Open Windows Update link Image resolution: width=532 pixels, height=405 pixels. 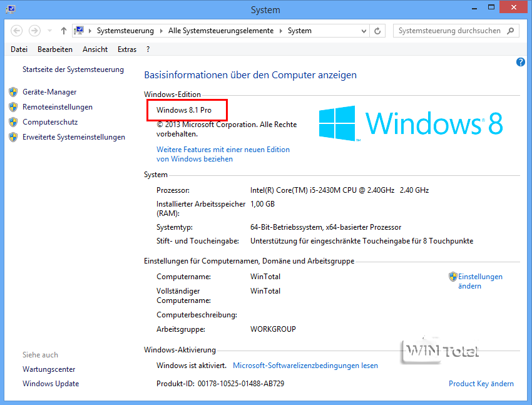[51, 384]
